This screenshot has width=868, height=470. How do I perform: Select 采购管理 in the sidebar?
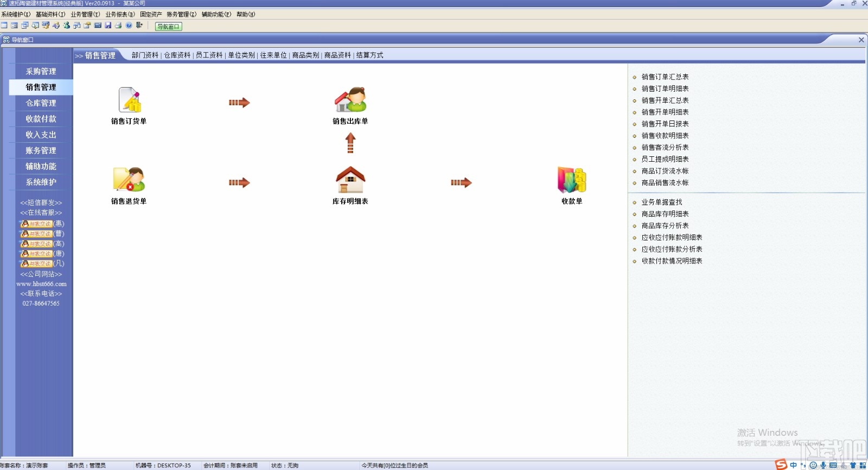coord(41,72)
